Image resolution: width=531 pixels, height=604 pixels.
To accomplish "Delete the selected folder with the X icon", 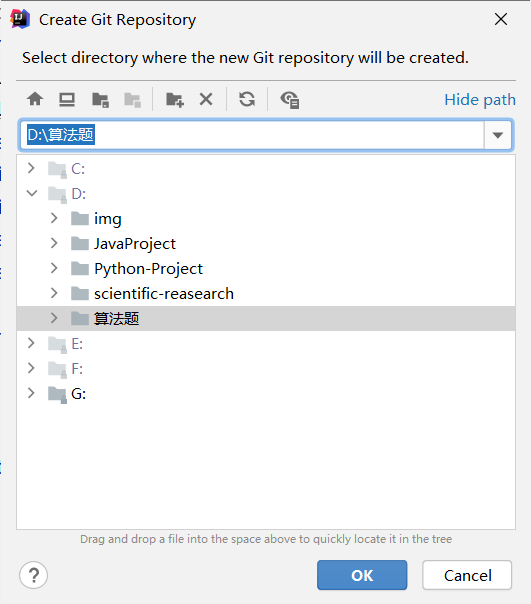I will 206,99.
